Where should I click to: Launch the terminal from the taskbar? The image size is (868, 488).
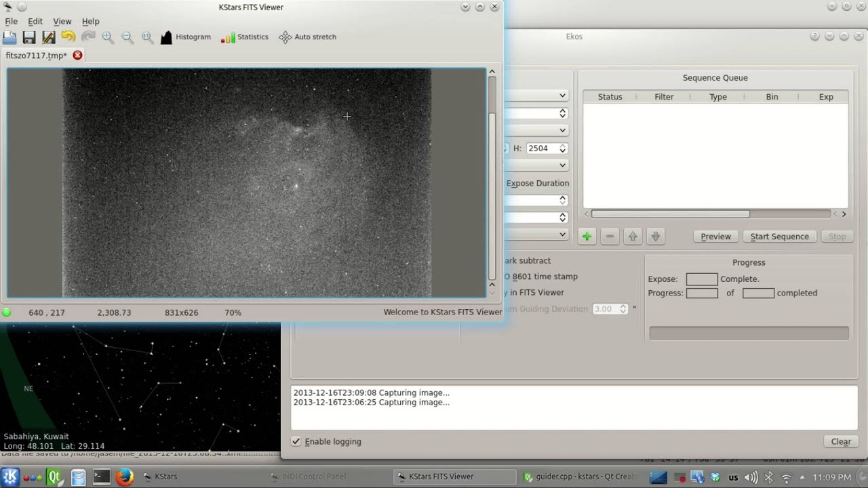coord(101,476)
